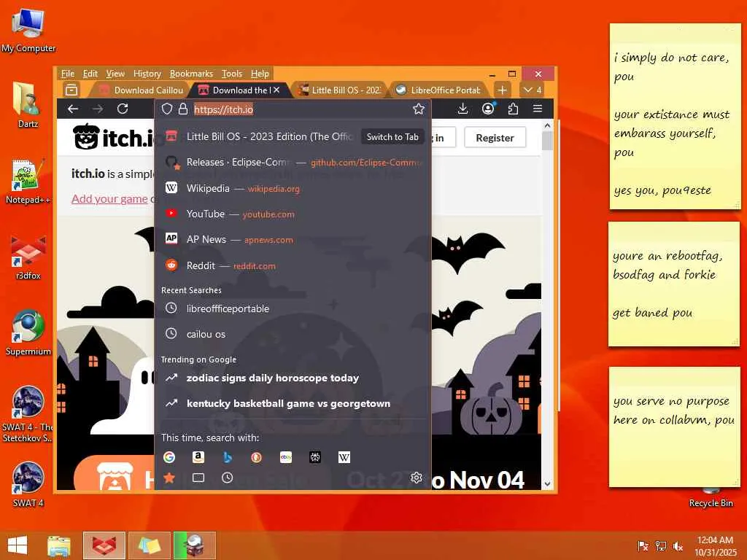Open the Bookmarks menu
The height and width of the screenshot is (560, 747).
pyautogui.click(x=191, y=74)
